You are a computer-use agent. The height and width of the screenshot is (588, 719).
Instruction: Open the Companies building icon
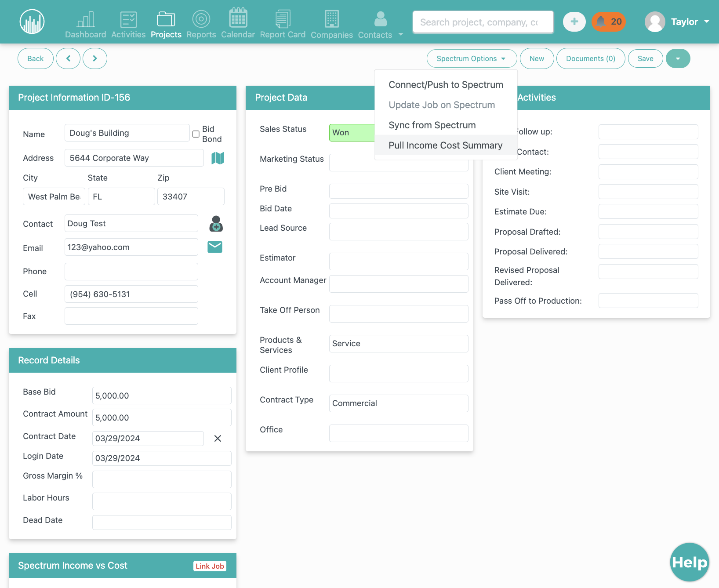(x=332, y=19)
